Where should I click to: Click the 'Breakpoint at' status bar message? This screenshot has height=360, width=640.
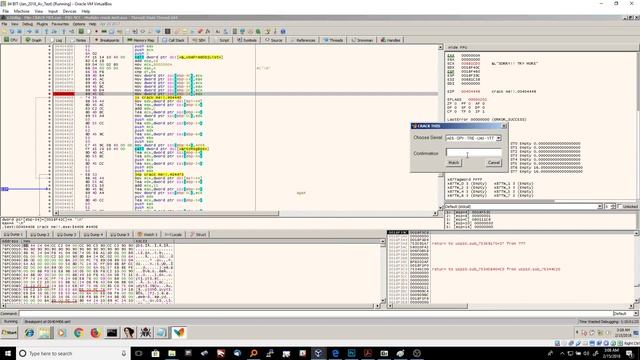point(47,322)
